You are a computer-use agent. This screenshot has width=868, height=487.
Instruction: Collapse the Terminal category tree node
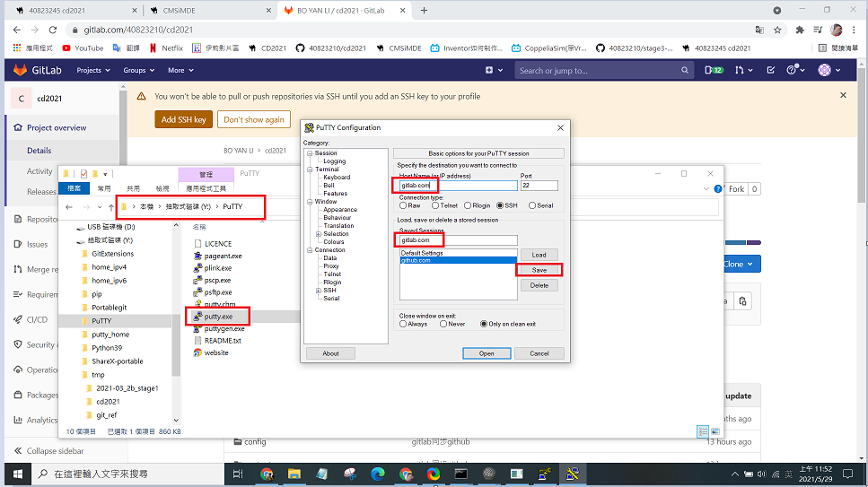click(x=310, y=170)
